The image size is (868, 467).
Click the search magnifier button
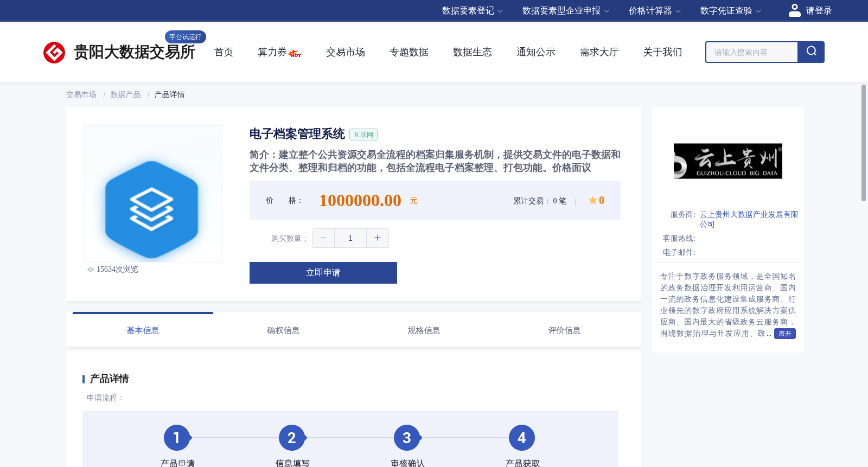(x=811, y=52)
